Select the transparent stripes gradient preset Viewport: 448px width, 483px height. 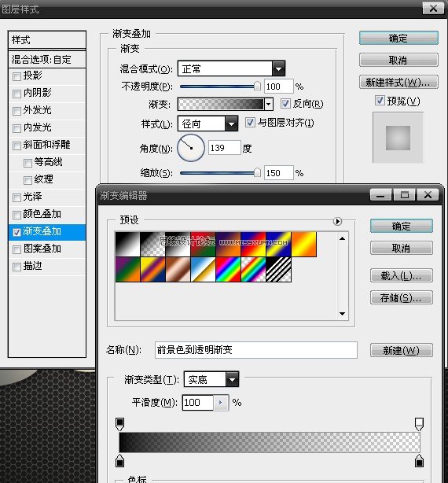(x=279, y=270)
